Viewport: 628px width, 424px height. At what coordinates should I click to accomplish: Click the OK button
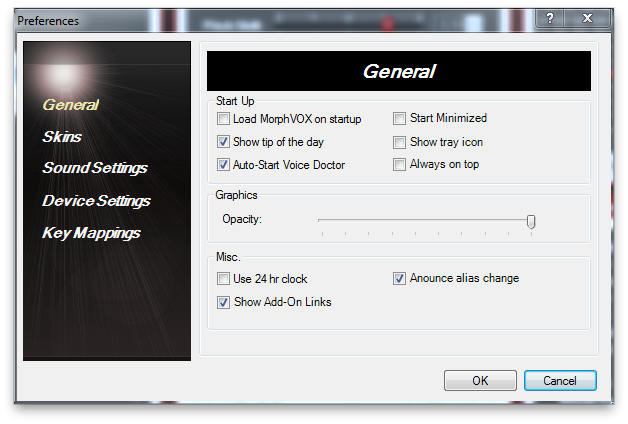click(480, 380)
